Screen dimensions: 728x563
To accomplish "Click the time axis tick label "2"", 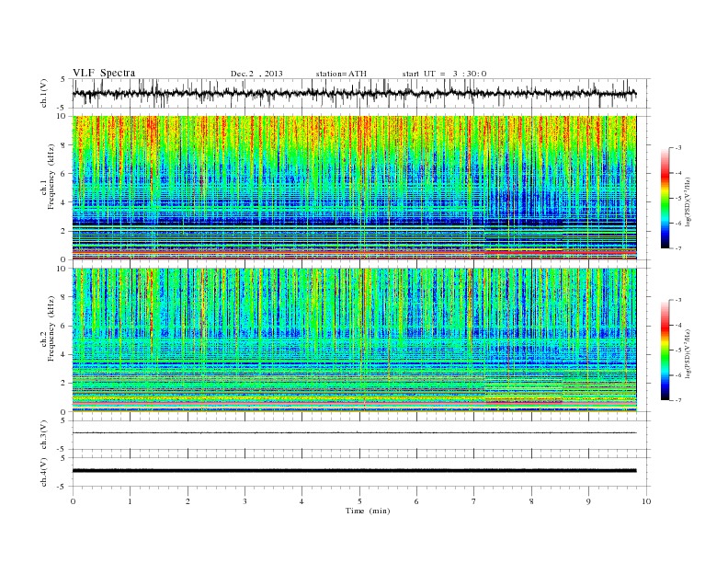I will [188, 501].
